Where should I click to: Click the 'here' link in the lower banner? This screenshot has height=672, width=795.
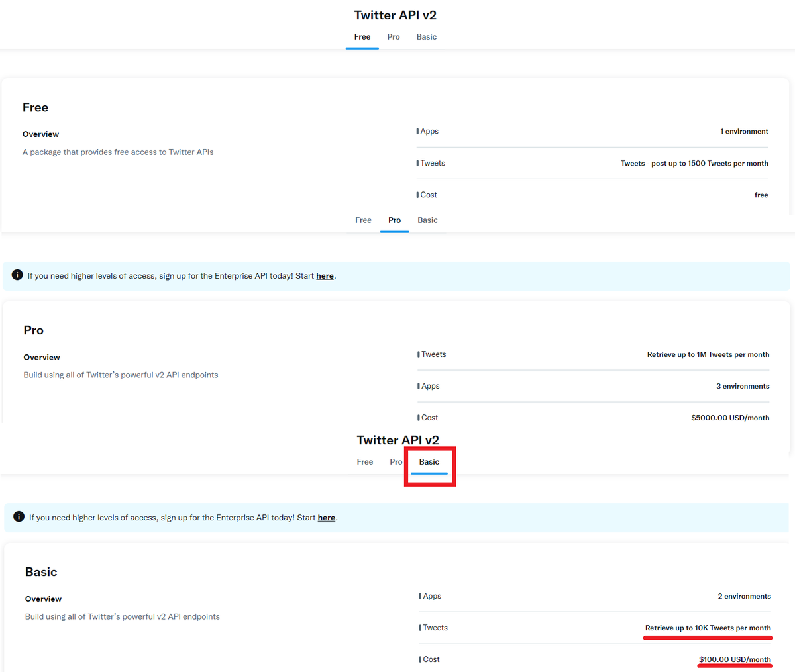pos(326,517)
